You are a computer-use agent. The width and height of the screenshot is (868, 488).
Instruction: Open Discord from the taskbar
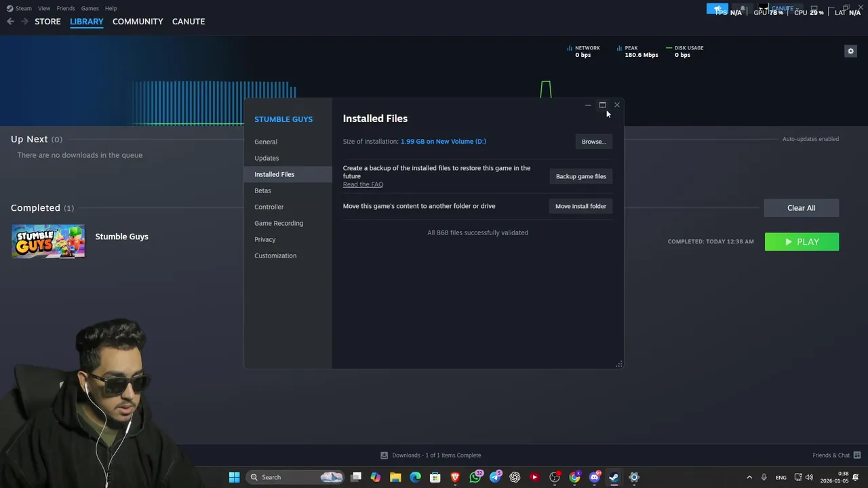[x=595, y=477]
